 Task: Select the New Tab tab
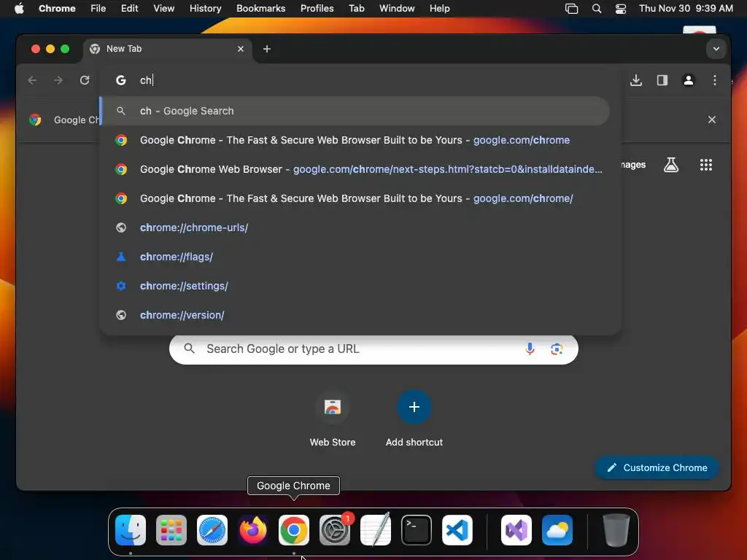pos(167,49)
